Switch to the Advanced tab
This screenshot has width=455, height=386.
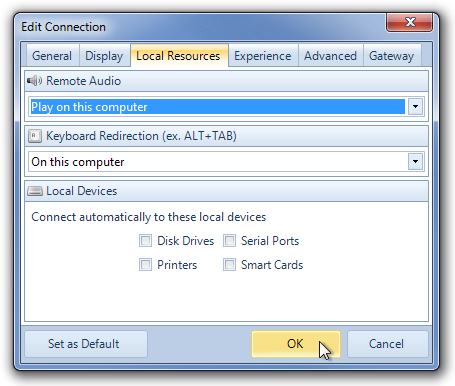(330, 56)
